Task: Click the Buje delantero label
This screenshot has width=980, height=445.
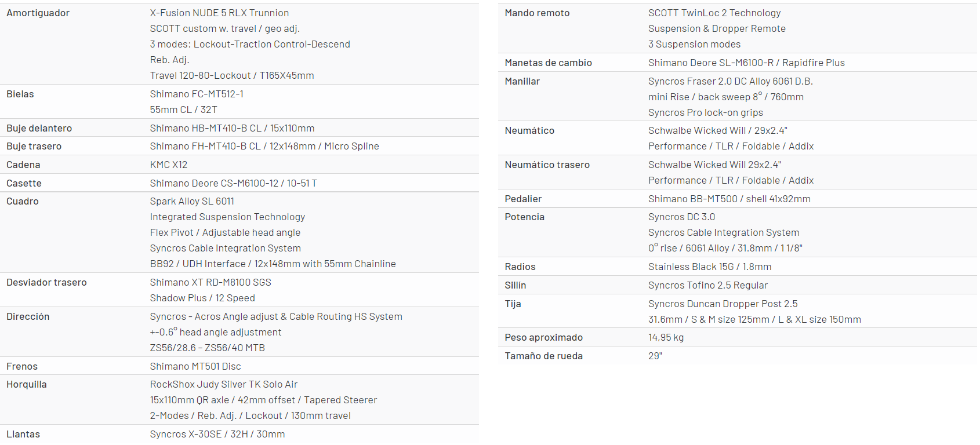Action: click(39, 128)
